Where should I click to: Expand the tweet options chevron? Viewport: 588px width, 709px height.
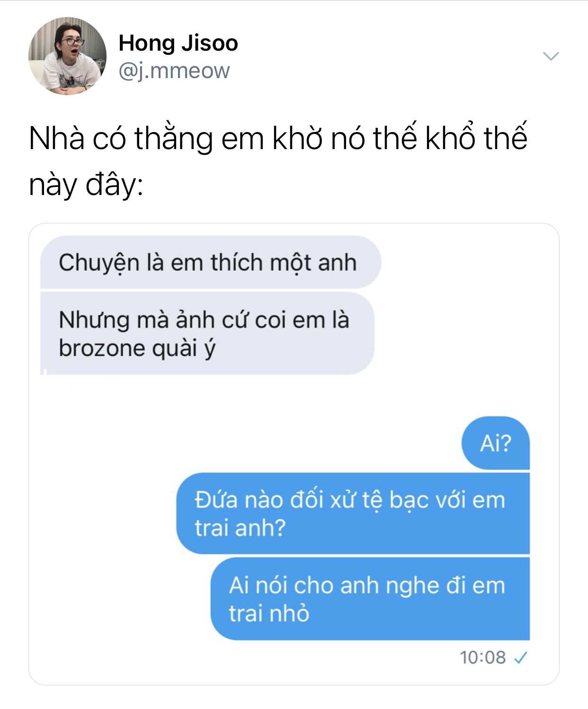[x=551, y=56]
